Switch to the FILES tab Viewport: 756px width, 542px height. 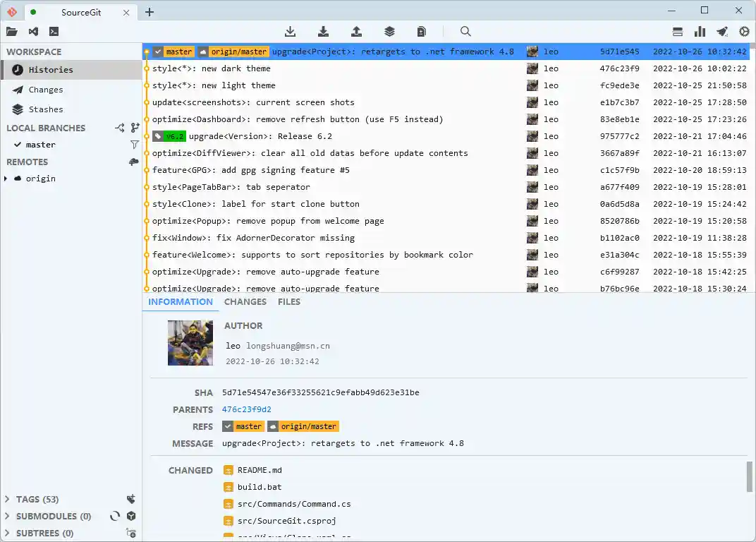[289, 301]
